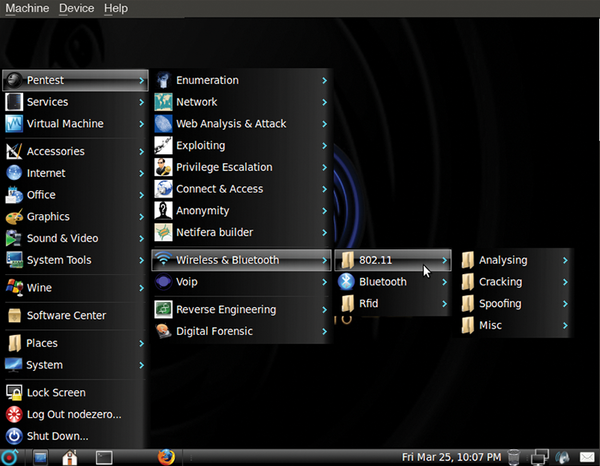Click the Shut Down power icon
The image size is (600, 466).
14,436
